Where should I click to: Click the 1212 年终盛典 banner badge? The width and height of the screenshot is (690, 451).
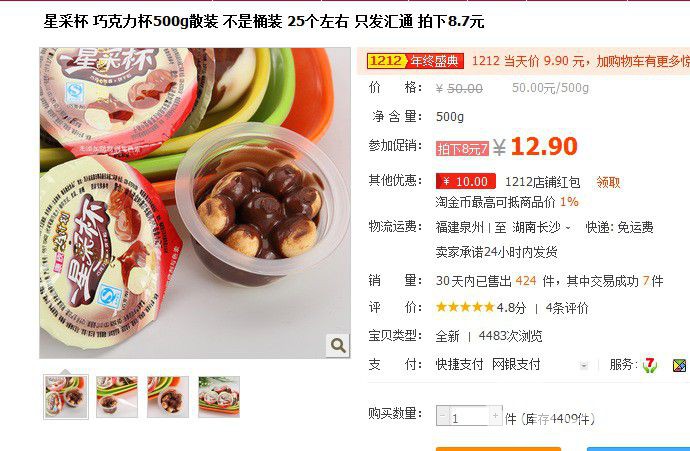(415, 61)
